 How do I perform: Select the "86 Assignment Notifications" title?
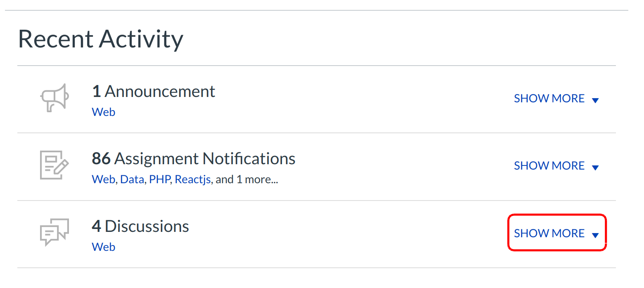(x=193, y=158)
